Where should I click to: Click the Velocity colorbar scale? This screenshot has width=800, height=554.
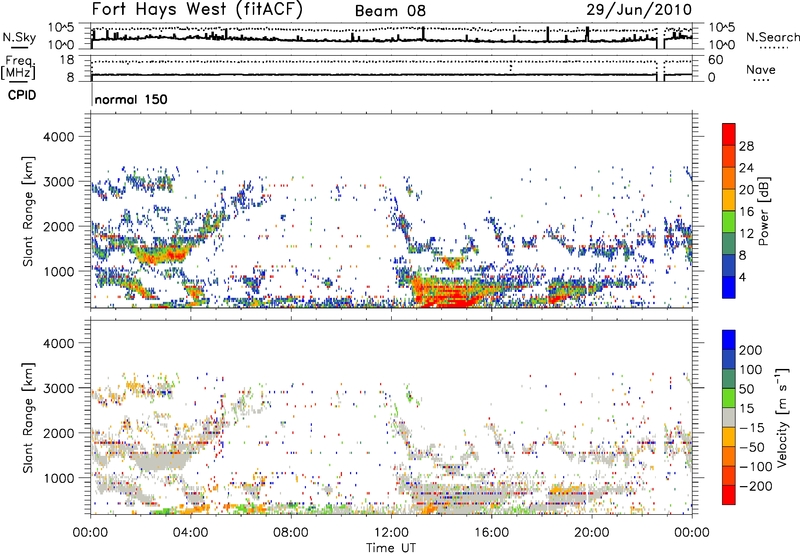click(729, 417)
